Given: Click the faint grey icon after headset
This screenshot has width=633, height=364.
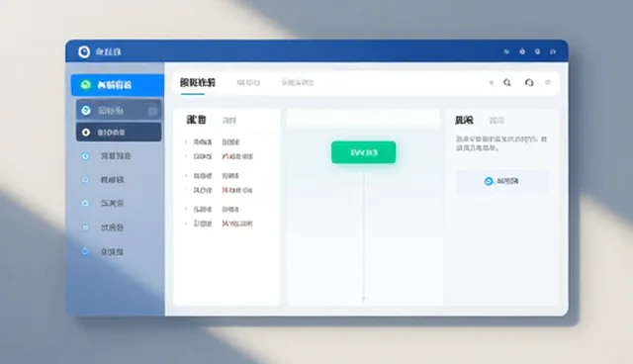Looking at the screenshot, I should pos(548,82).
